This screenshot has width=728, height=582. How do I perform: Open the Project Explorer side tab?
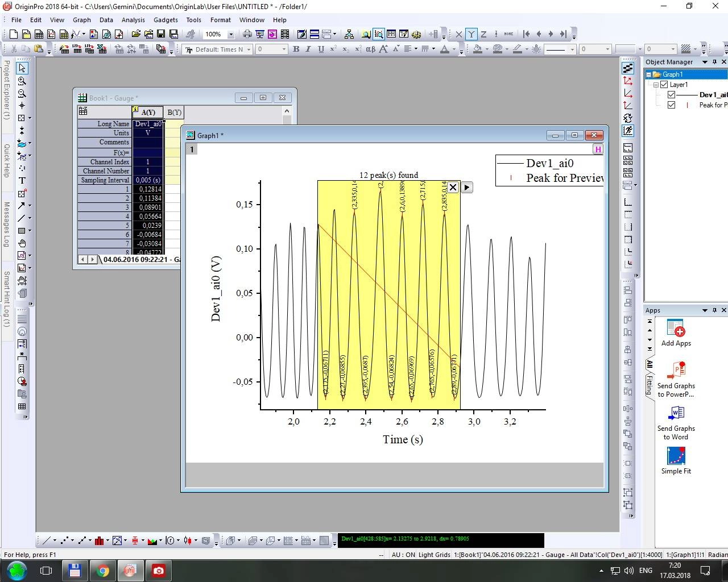pyautogui.click(x=6, y=89)
